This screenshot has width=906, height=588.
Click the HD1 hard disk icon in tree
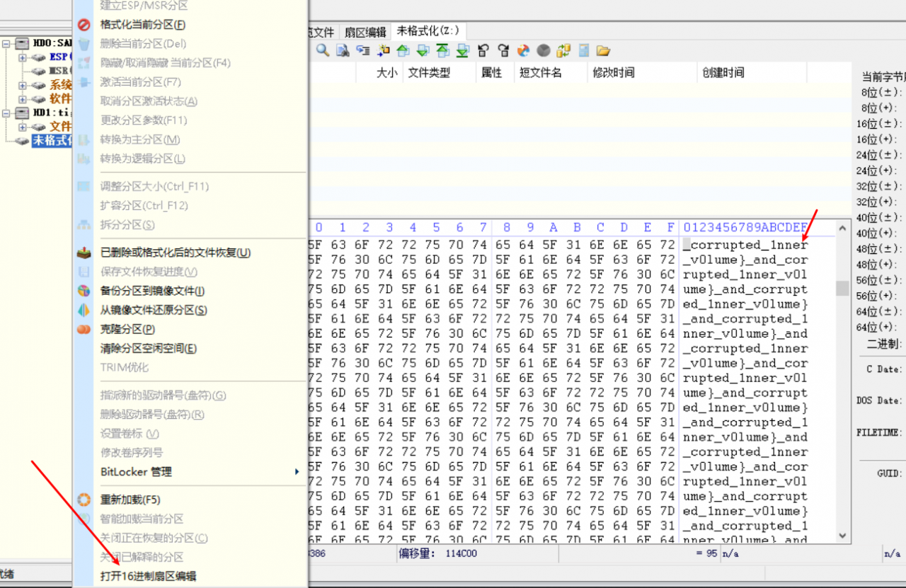tap(22, 113)
